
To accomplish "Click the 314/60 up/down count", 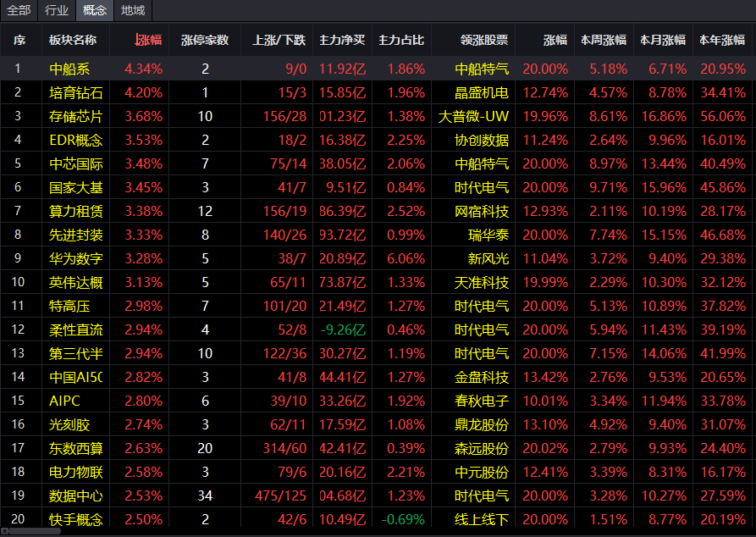I will point(284,448).
